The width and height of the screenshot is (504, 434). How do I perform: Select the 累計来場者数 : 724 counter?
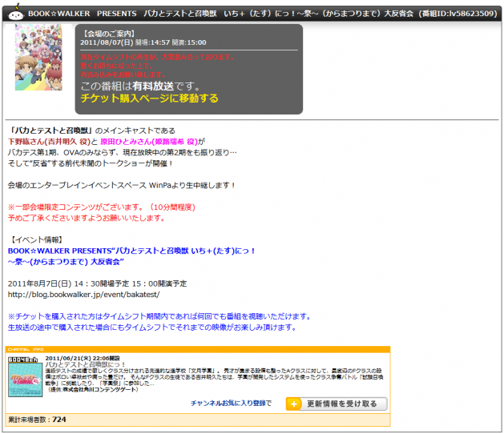click(x=37, y=420)
